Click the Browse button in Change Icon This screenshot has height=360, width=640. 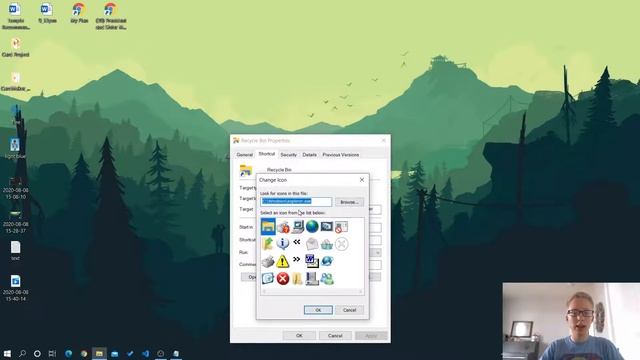[x=349, y=202]
